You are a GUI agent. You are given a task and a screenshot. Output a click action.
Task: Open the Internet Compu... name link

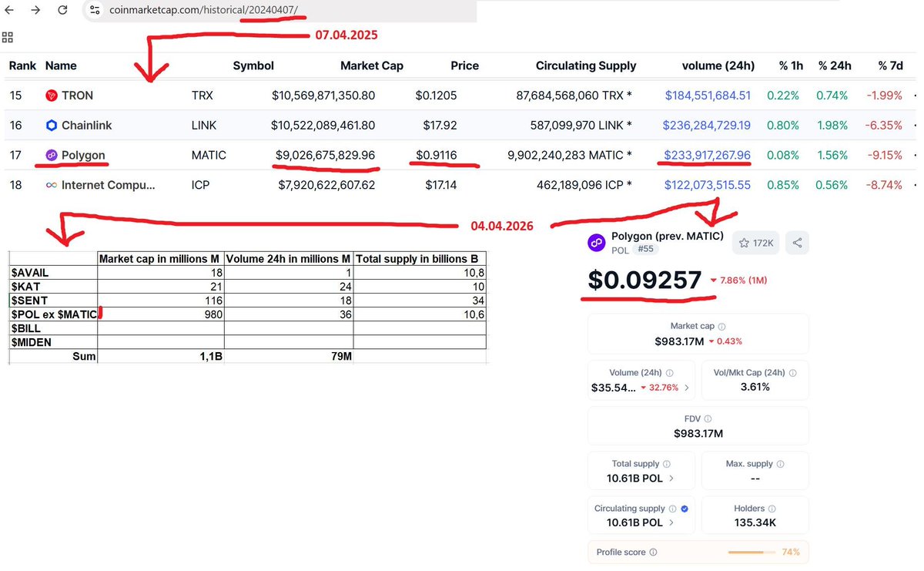pyautogui.click(x=109, y=185)
